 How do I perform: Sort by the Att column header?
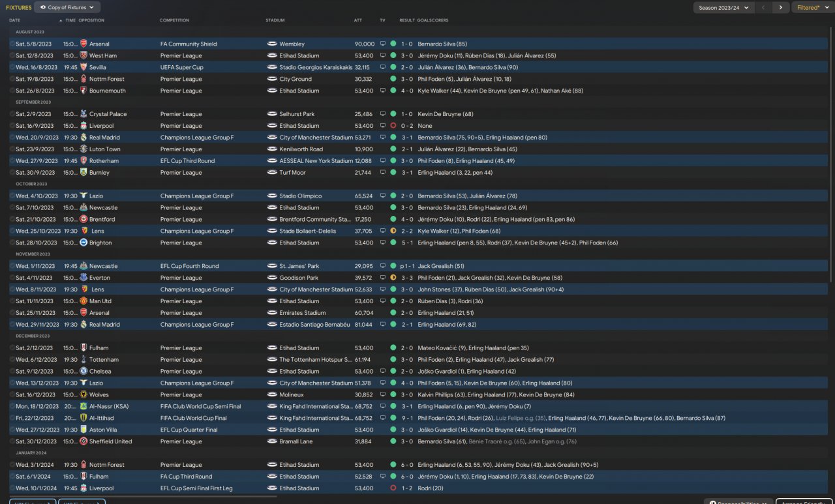click(x=358, y=20)
